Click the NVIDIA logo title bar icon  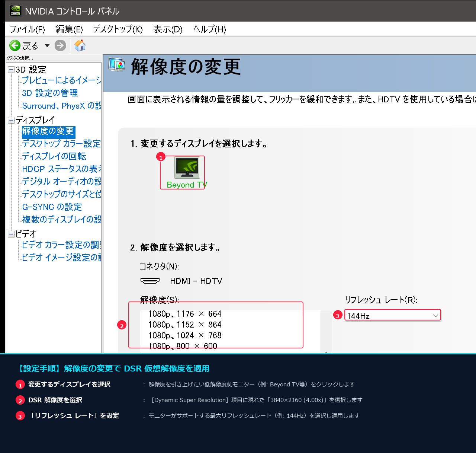click(15, 10)
